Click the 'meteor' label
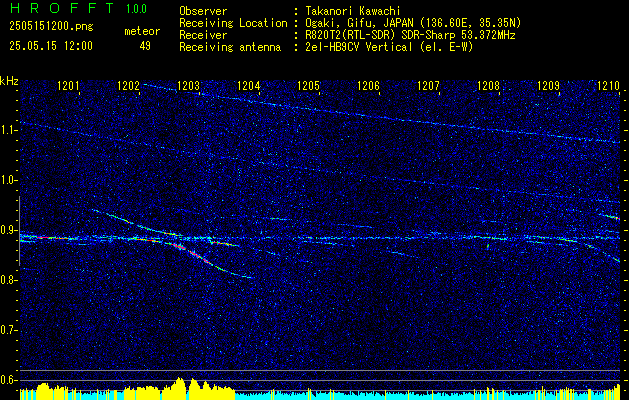Screen dimensions: 629x400 coord(142,31)
